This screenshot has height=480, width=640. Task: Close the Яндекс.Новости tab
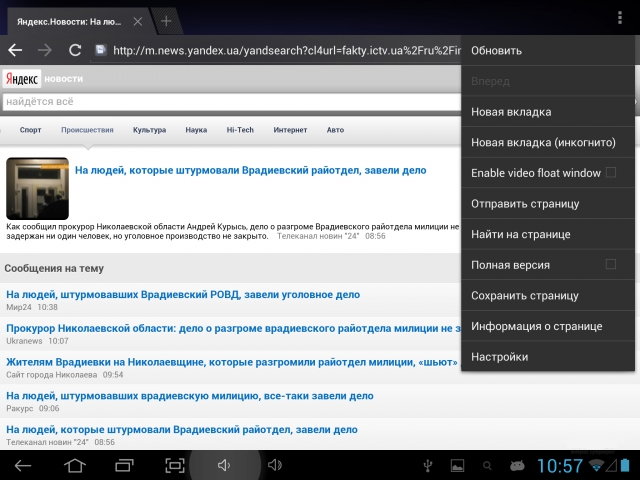coord(137,21)
